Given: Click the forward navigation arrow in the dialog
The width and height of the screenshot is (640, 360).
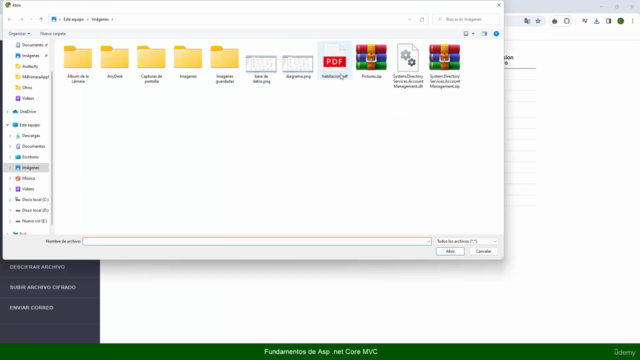Looking at the screenshot, I should pos(21,19).
